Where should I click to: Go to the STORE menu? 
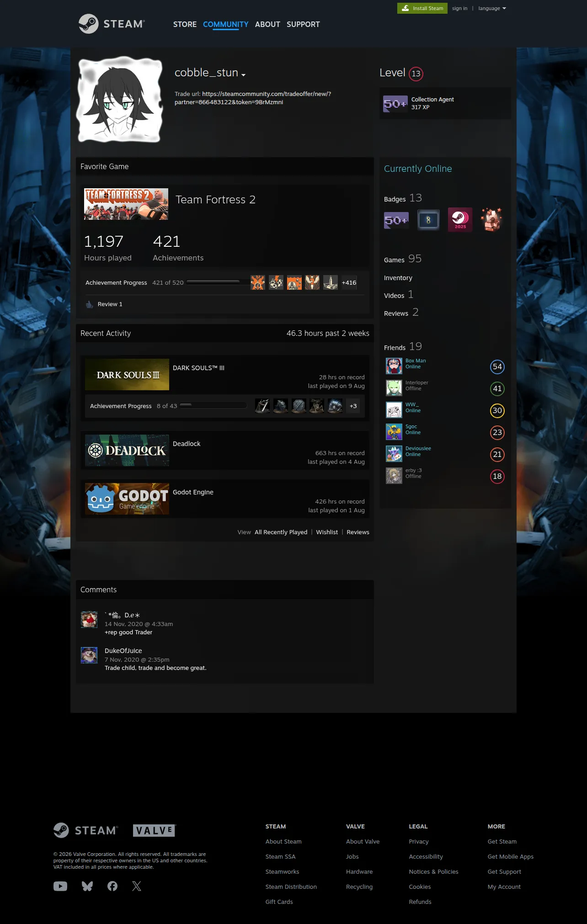click(x=185, y=24)
